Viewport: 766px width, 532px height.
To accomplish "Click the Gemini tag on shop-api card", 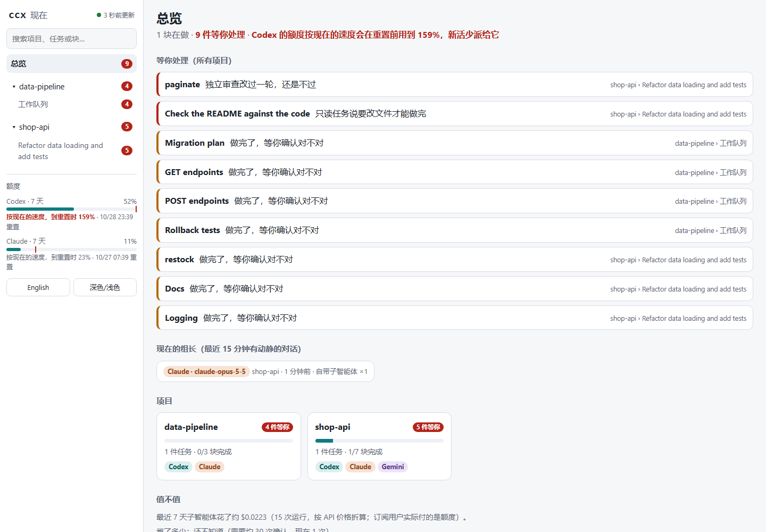I will (x=393, y=467).
